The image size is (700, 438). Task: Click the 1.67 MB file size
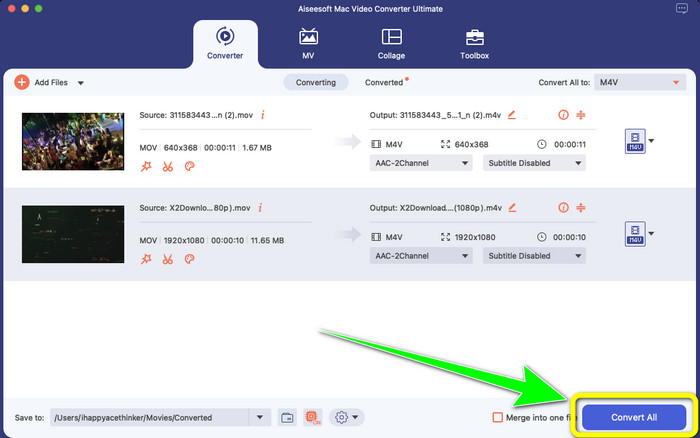click(x=257, y=148)
